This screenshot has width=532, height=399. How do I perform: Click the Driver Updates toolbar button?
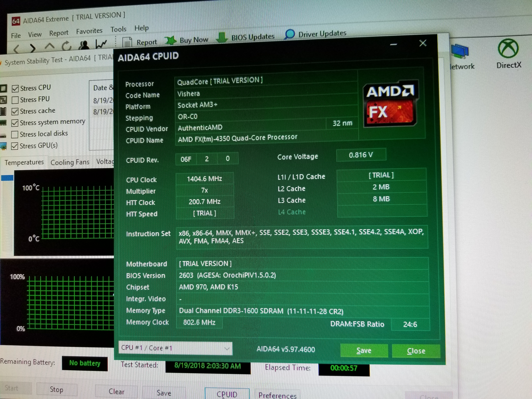click(x=315, y=34)
